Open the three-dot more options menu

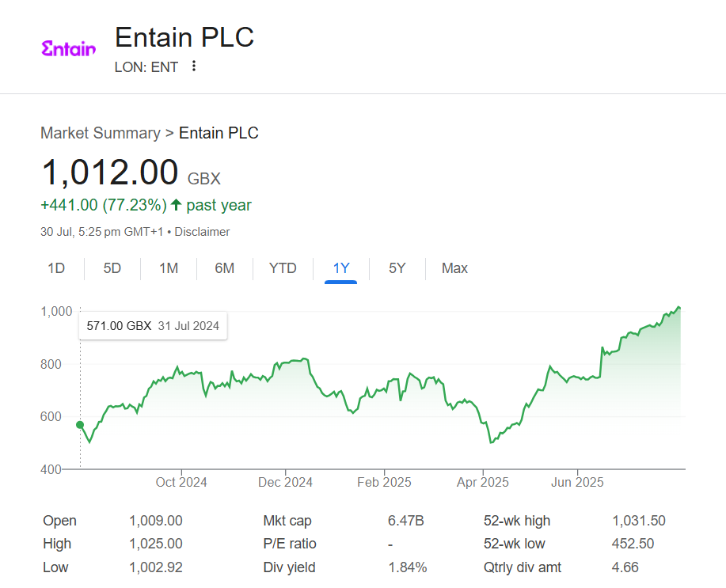194,66
